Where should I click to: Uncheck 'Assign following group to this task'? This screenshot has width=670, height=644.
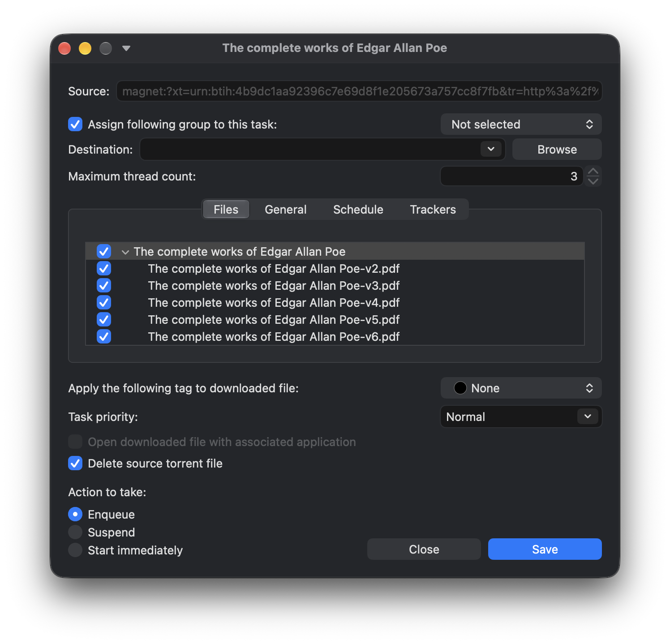click(x=75, y=124)
